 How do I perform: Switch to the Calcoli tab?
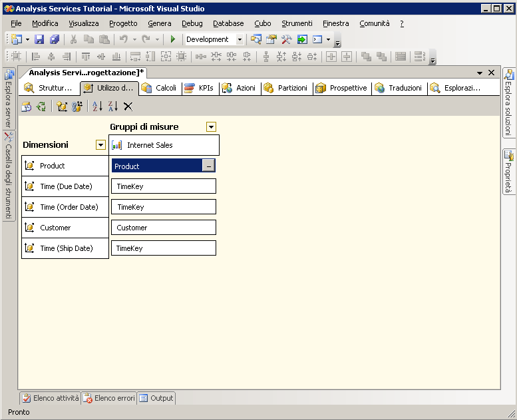point(160,88)
